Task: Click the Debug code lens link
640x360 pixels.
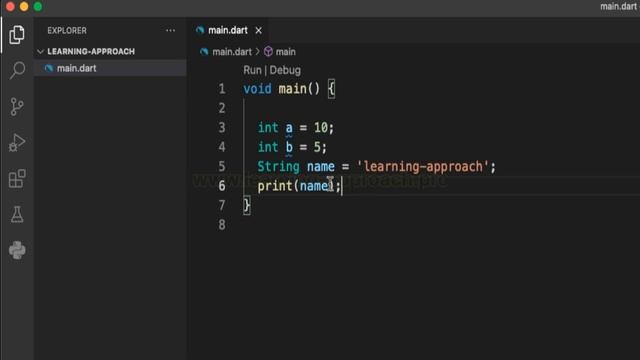Action: (x=285, y=70)
